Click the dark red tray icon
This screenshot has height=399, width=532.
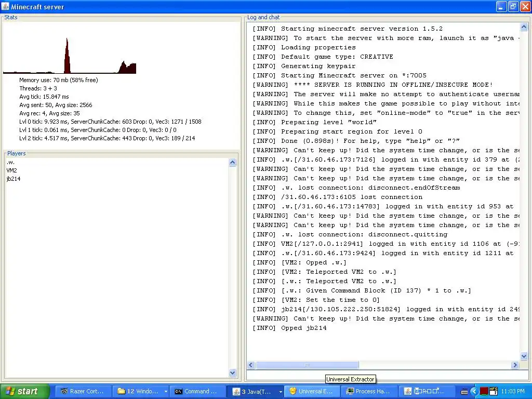tap(484, 392)
